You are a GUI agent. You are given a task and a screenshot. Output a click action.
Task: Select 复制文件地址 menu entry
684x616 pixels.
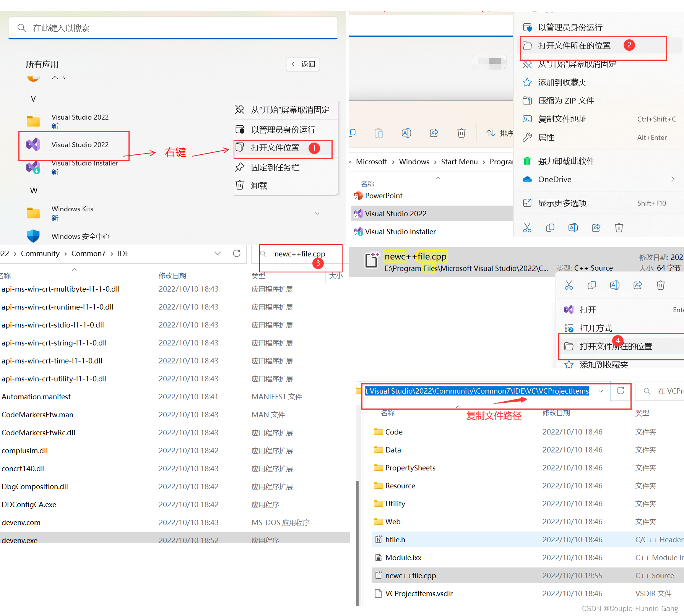point(600,119)
